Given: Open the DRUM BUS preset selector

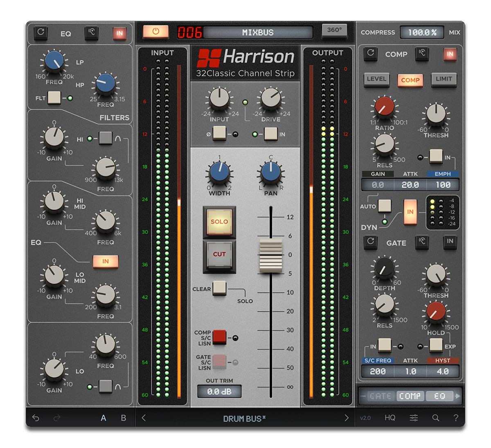Looking at the screenshot, I should (x=244, y=418).
